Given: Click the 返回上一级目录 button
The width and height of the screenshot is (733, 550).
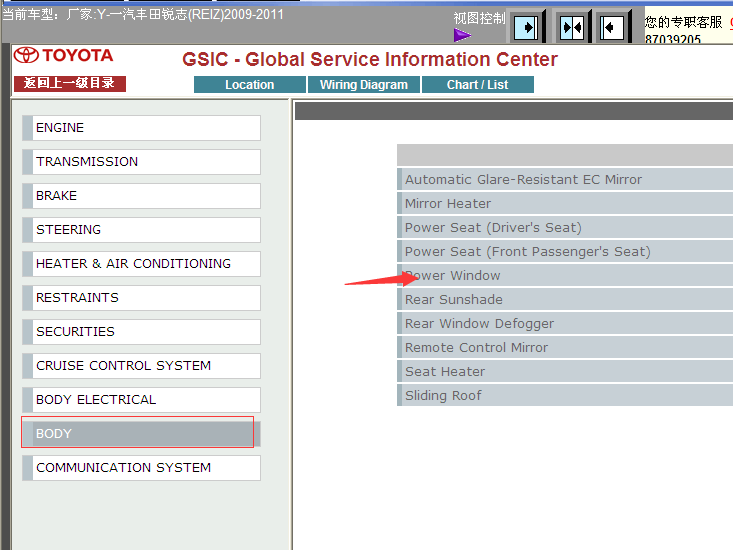Looking at the screenshot, I should pyautogui.click(x=70, y=83).
